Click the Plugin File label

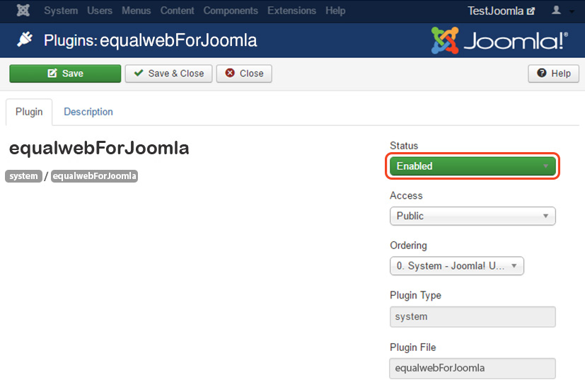tap(413, 347)
